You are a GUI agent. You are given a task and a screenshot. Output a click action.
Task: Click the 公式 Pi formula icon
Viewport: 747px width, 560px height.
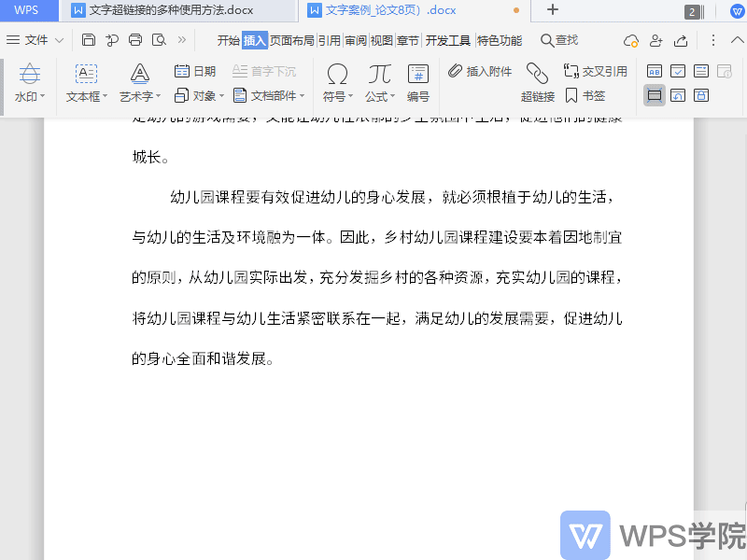(x=379, y=75)
